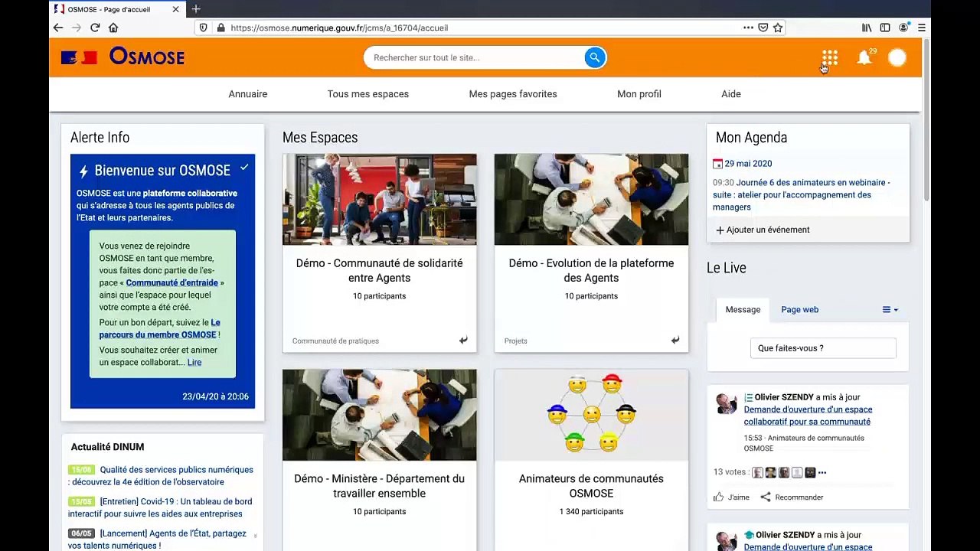Open Démo Ministère Département thumbnail
The image size is (980, 551).
click(x=380, y=416)
